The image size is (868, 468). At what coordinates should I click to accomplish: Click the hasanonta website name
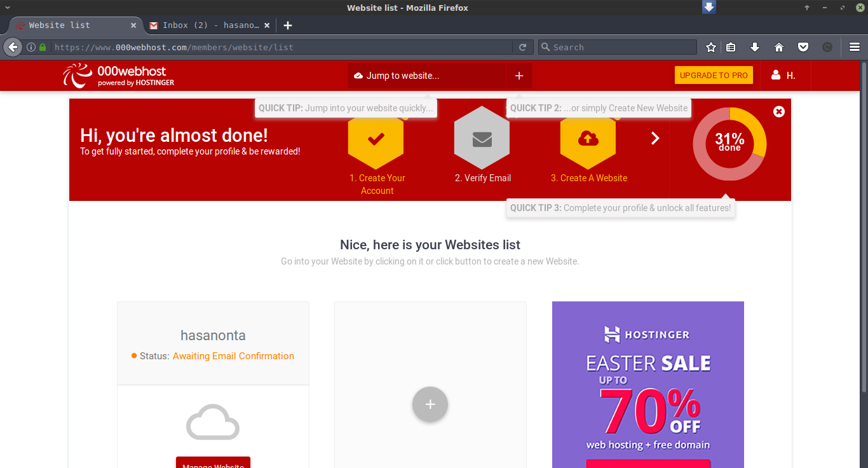(213, 336)
